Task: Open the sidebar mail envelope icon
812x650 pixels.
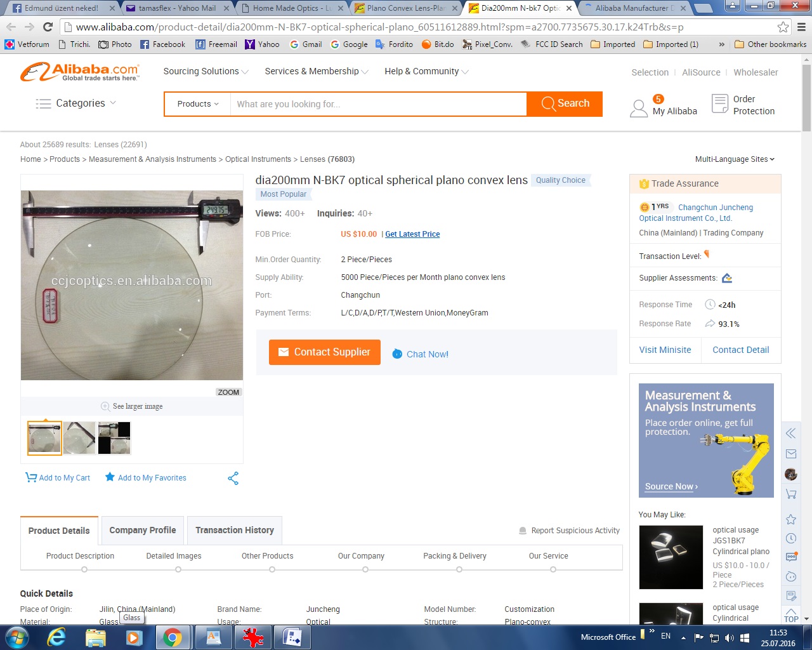Action: click(790, 454)
